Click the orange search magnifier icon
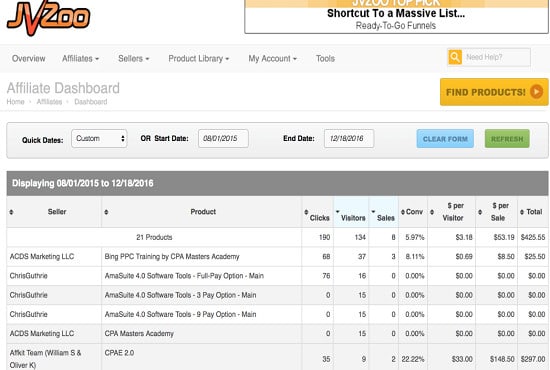The image size is (550, 370). [455, 57]
